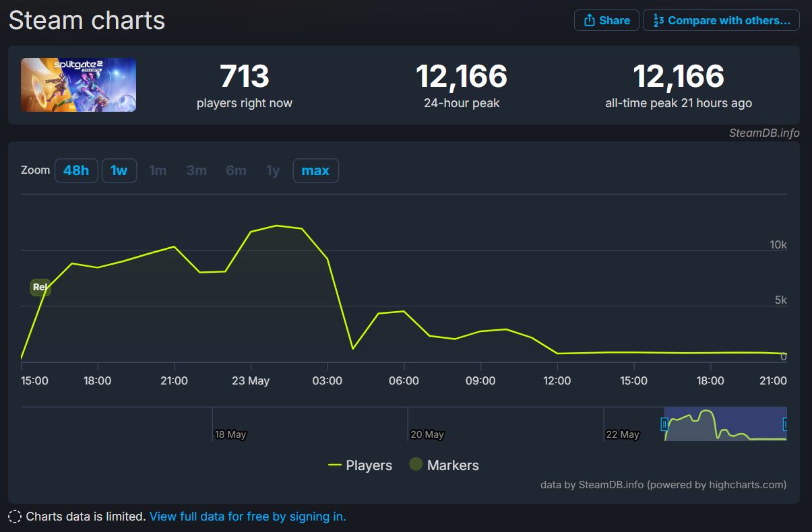Screen dimensions: 812x532
Task: Click the Steam charts heading
Action: [x=87, y=20]
